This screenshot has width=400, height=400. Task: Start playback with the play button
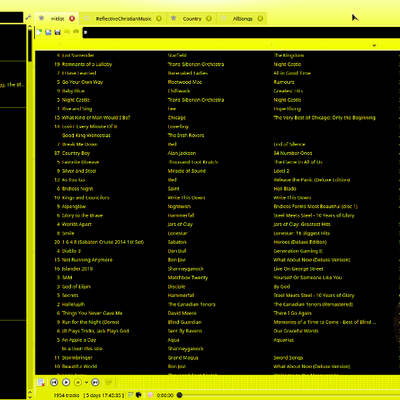(66, 382)
